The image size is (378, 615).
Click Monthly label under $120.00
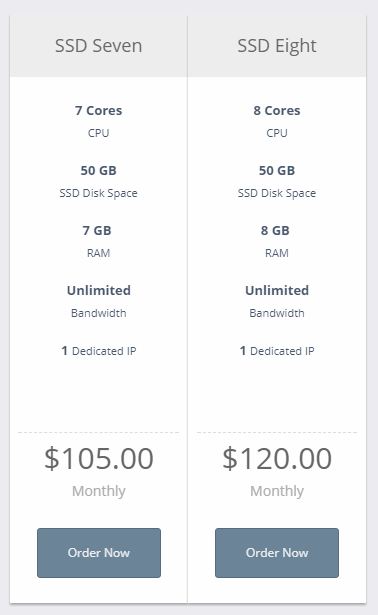(x=277, y=491)
